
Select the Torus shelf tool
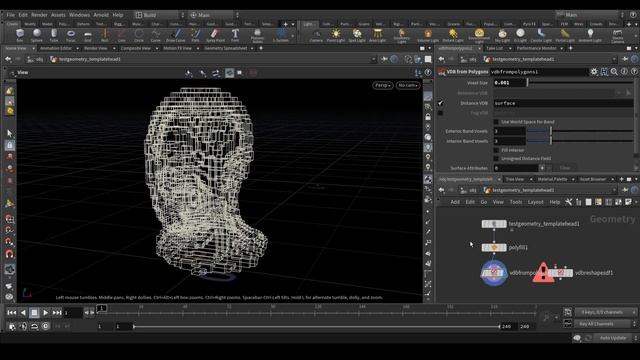pos(71,35)
